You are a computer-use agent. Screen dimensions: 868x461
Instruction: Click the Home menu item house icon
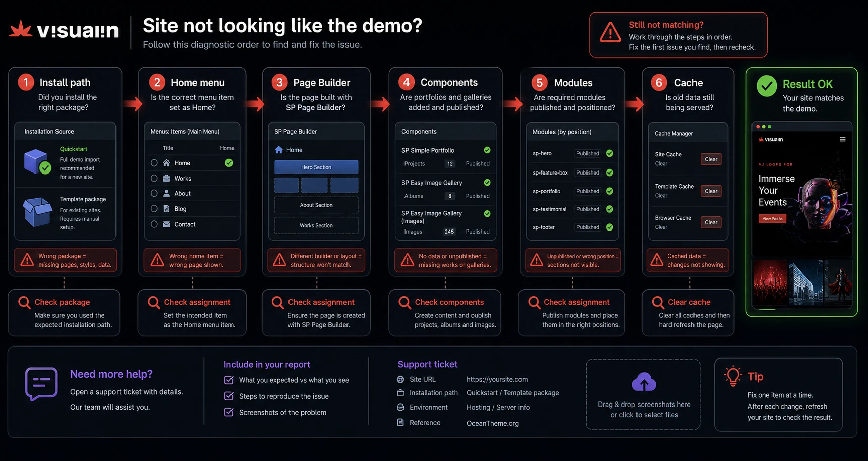tap(166, 163)
